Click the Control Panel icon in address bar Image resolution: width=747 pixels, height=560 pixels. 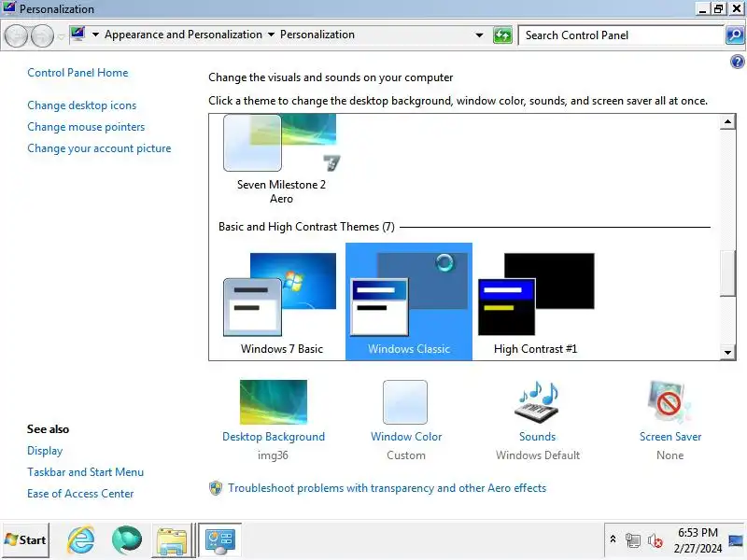click(78, 35)
